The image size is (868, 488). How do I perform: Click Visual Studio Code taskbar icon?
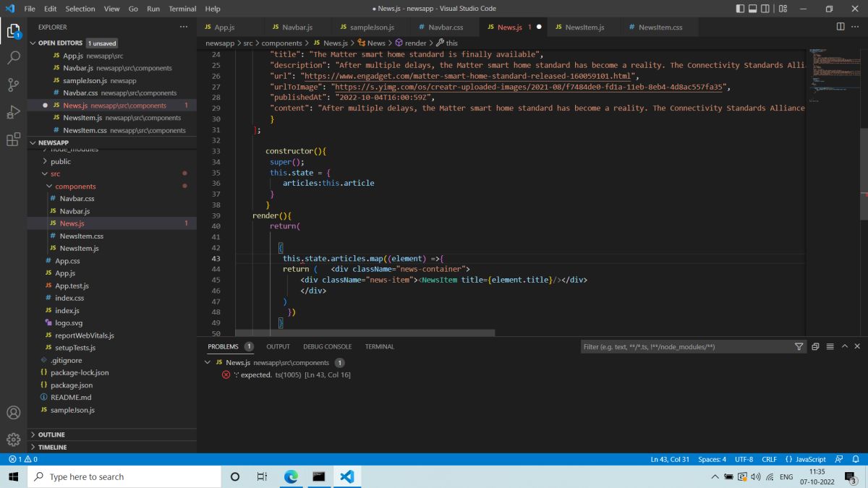346,476
